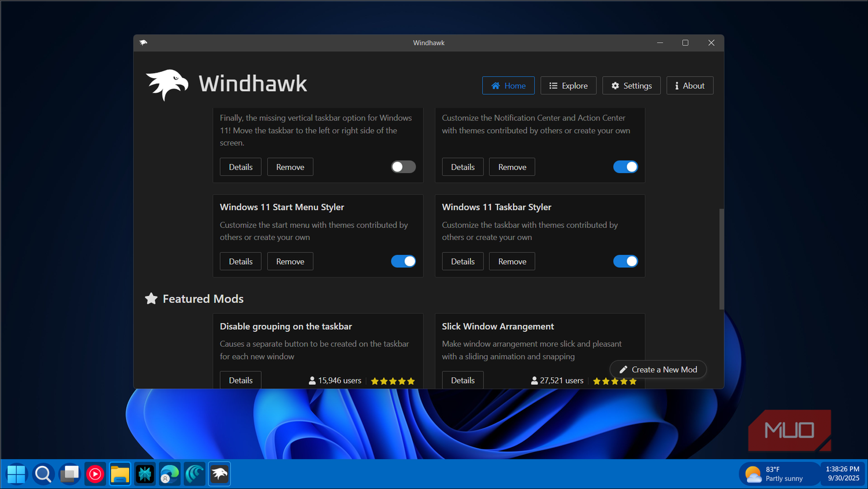
Task: Show Details for the vertical taskbar mod
Action: pyautogui.click(x=241, y=167)
